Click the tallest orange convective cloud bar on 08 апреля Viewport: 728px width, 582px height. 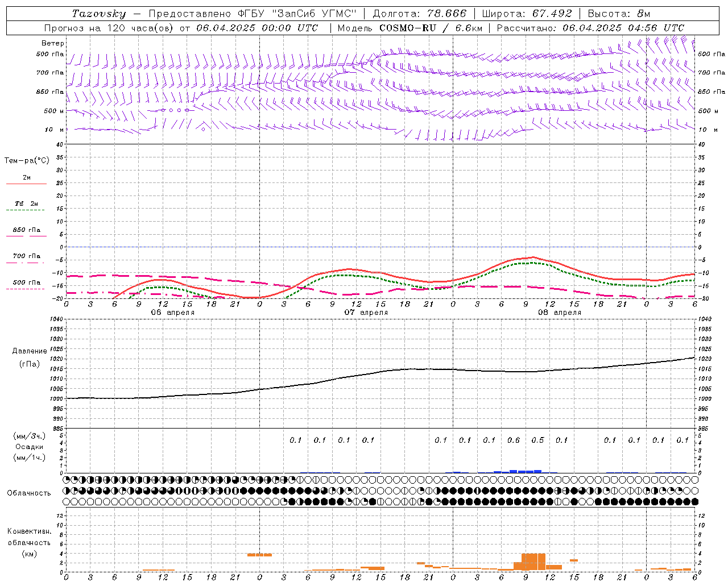point(533,562)
